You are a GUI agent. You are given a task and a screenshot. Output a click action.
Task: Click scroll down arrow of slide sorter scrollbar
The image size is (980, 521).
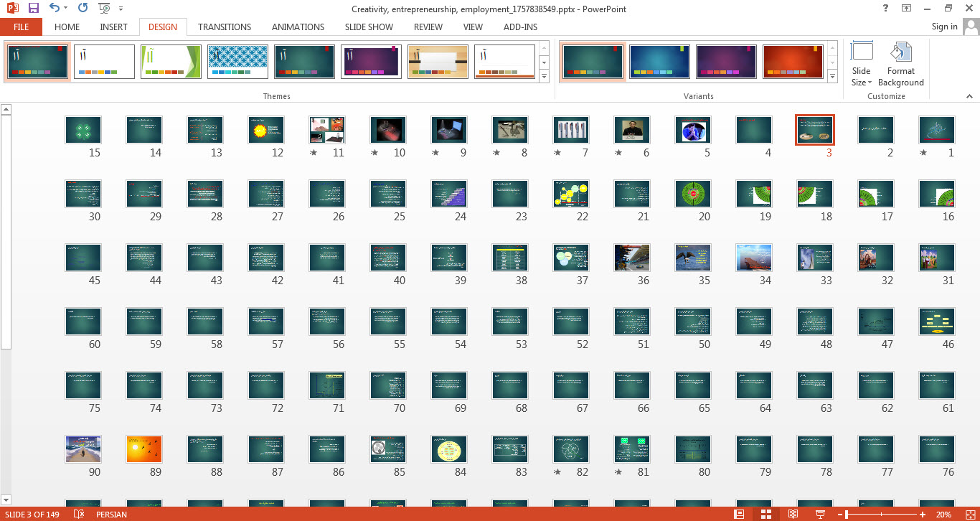6,499
